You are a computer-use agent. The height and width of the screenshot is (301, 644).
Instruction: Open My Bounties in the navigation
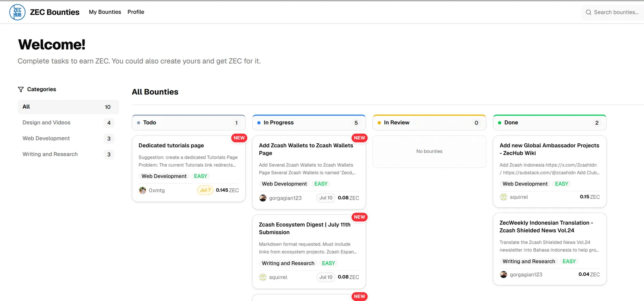(105, 12)
